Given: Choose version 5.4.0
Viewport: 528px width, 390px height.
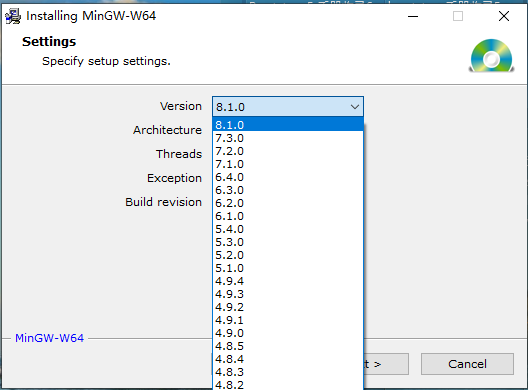Looking at the screenshot, I should click(288, 229).
